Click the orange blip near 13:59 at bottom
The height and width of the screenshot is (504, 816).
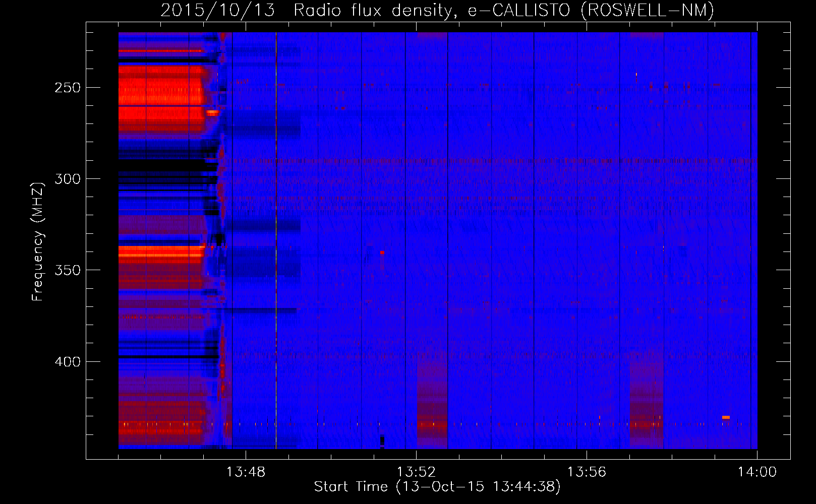(x=726, y=417)
